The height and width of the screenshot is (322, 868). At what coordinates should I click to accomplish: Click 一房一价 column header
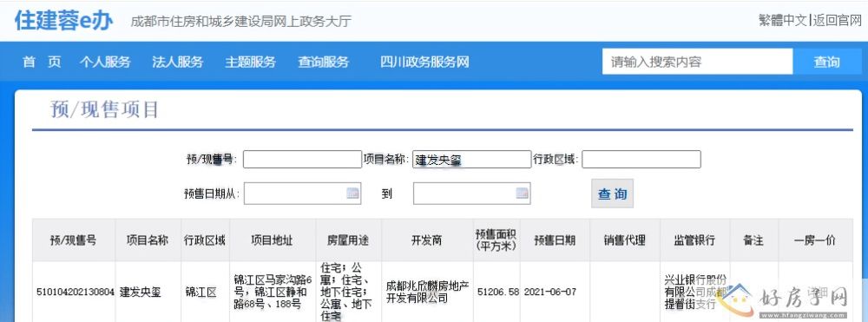pyautogui.click(x=815, y=240)
